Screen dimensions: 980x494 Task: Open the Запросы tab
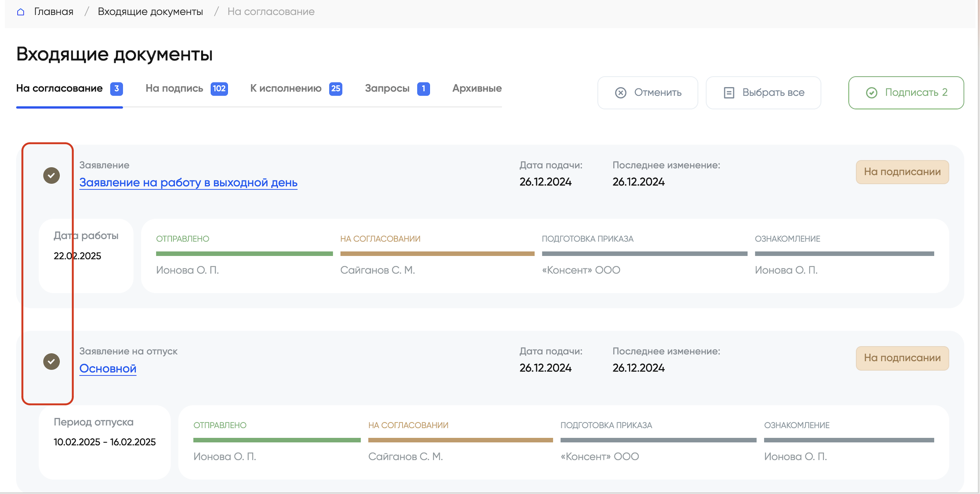coord(387,88)
